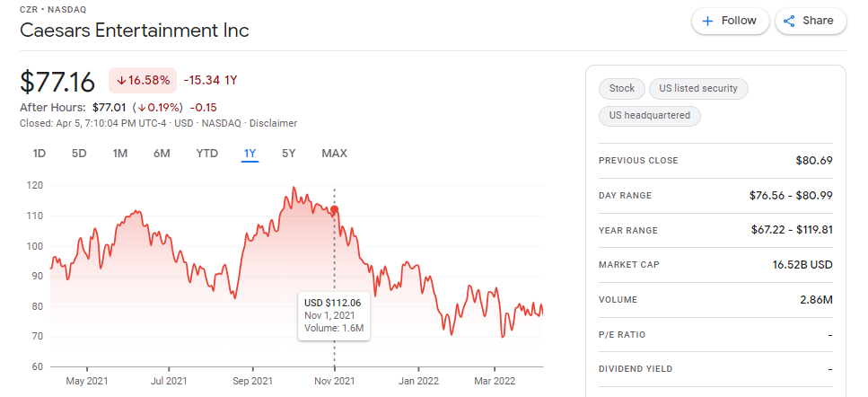Click the After Hours $77.01 value
Viewport: 868px width, 397px height.
pos(110,108)
